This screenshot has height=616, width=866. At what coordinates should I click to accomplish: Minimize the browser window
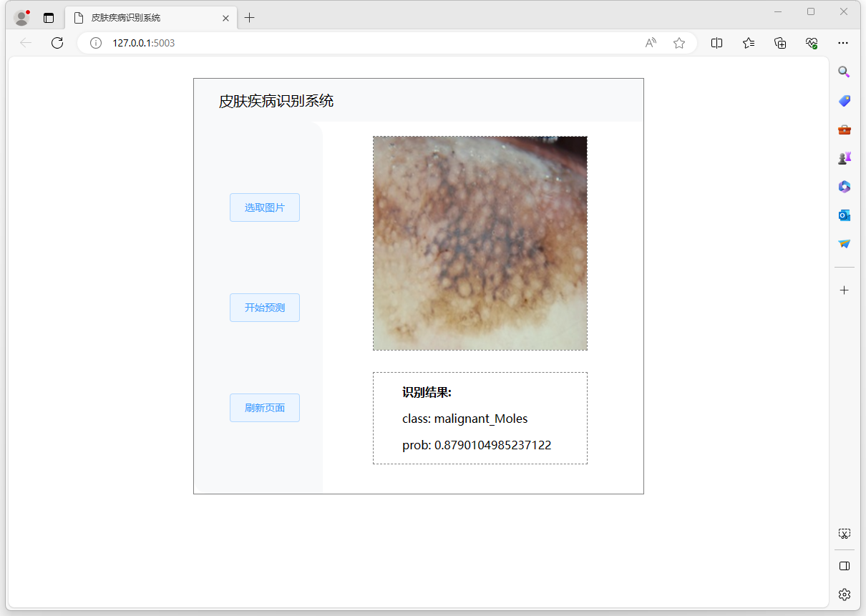point(778,11)
